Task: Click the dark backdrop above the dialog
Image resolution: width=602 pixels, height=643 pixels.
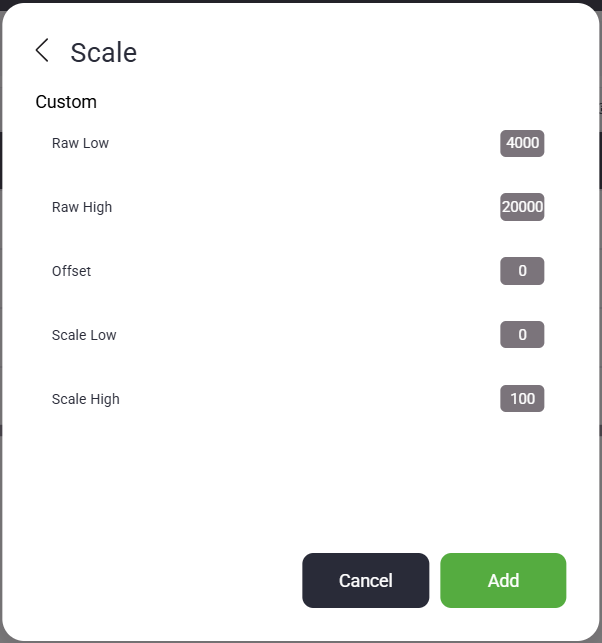Action: coord(300,1)
